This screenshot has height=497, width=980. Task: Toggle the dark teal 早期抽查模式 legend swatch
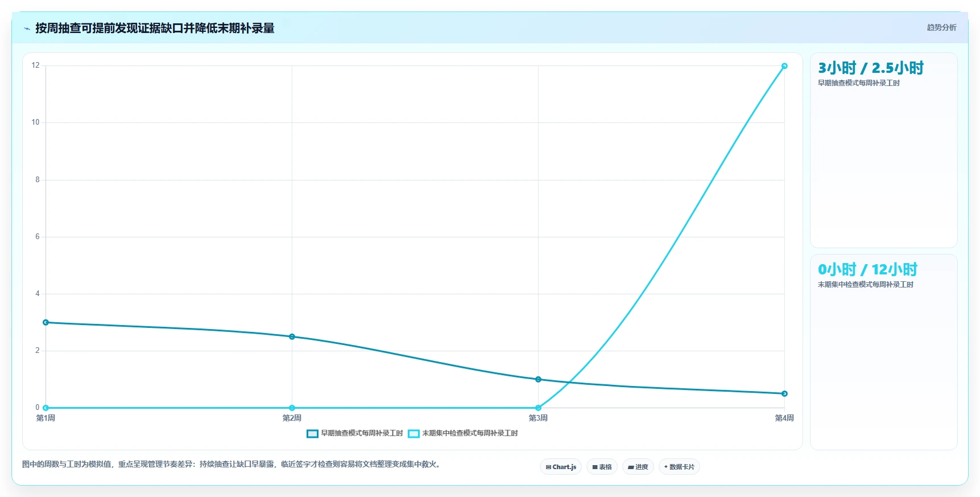pyautogui.click(x=312, y=434)
